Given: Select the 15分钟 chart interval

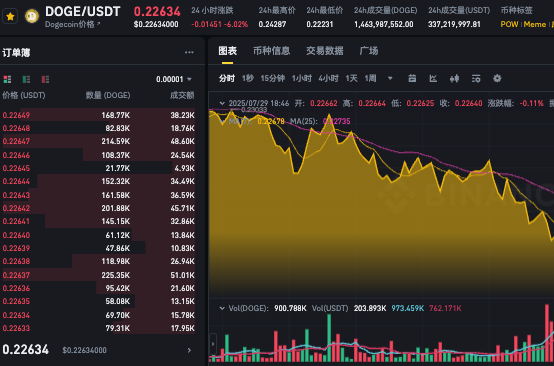Looking at the screenshot, I should pos(272,78).
